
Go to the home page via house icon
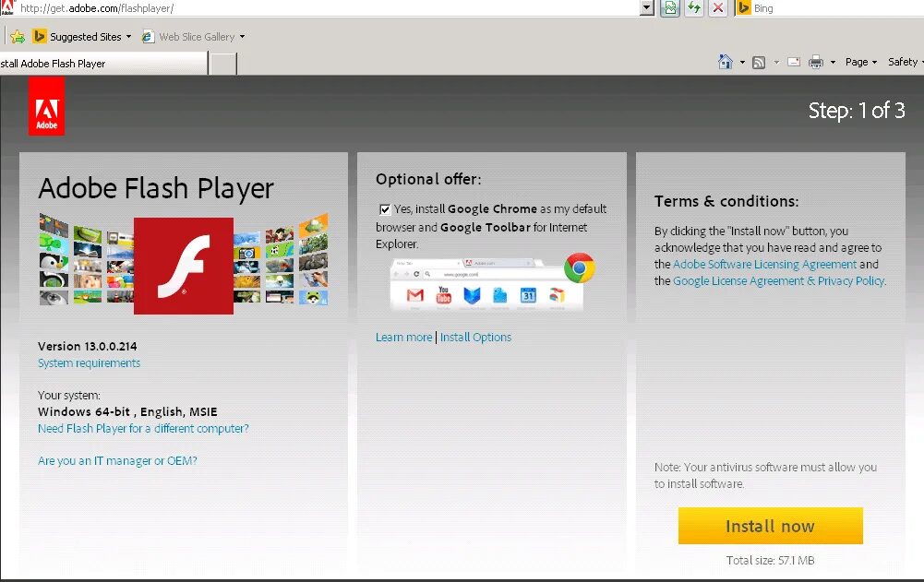pos(726,61)
